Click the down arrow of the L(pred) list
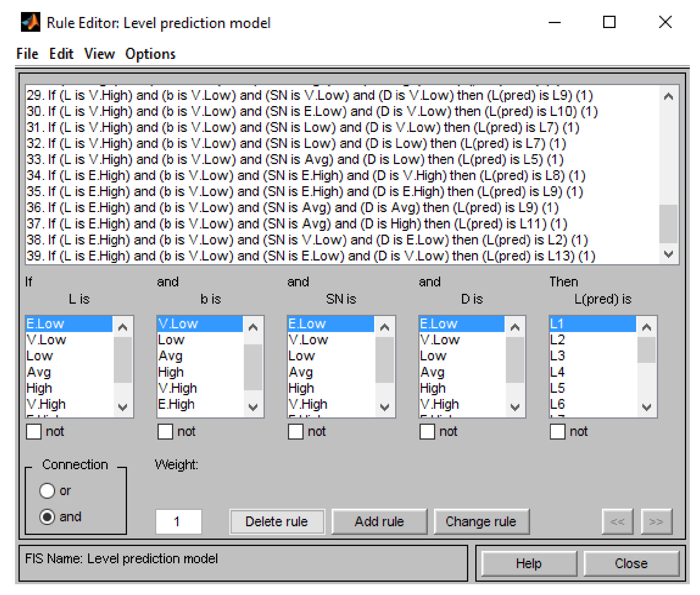Image resolution: width=700 pixels, height=595 pixels. click(x=646, y=407)
